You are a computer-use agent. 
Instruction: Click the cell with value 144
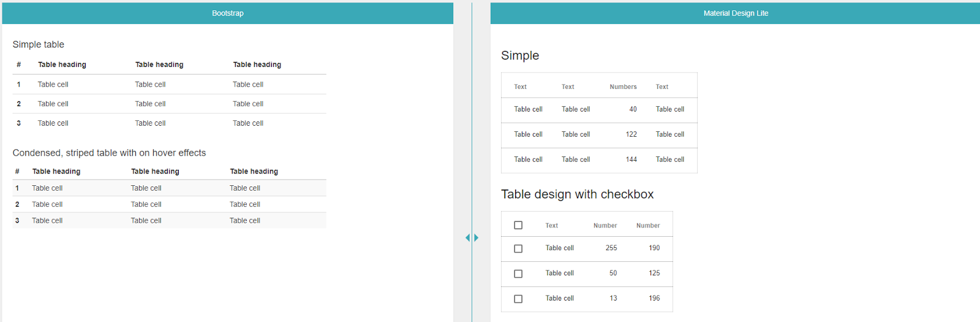pyautogui.click(x=631, y=159)
